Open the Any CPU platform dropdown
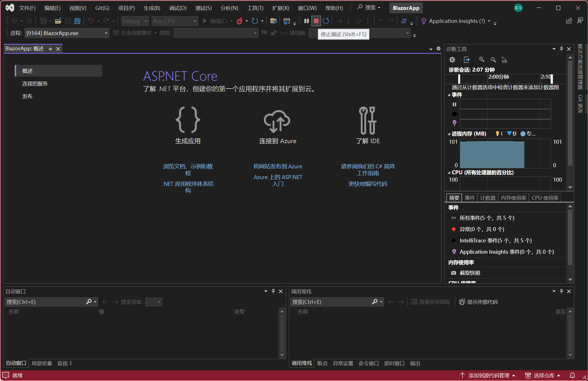This screenshot has height=381, width=588. point(175,21)
